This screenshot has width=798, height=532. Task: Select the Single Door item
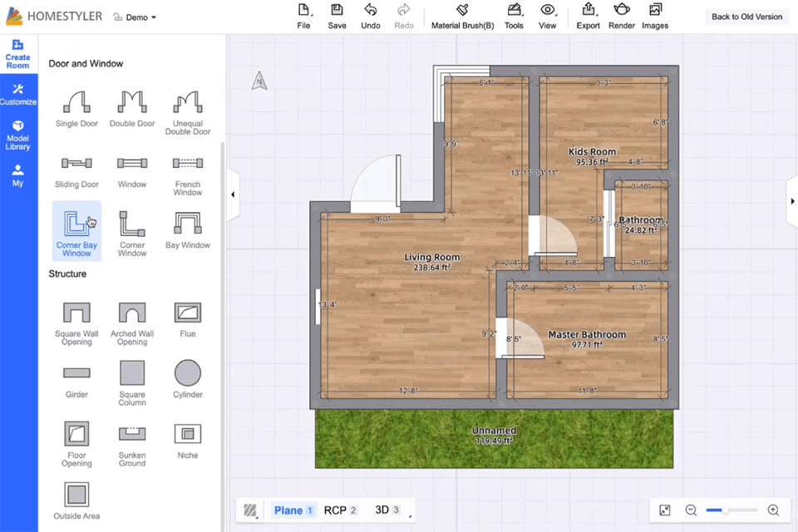coord(76,108)
